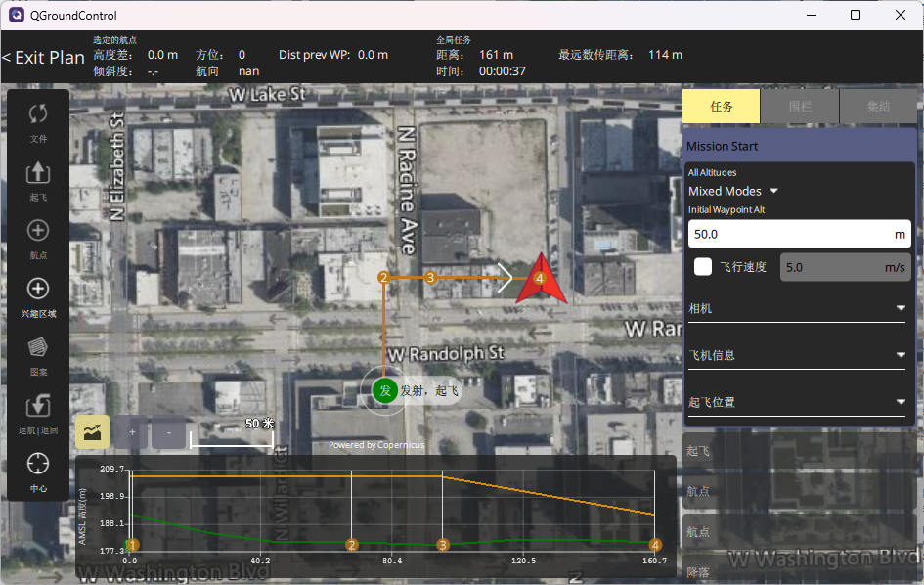Select the 起飞 item in mission list

click(x=799, y=451)
